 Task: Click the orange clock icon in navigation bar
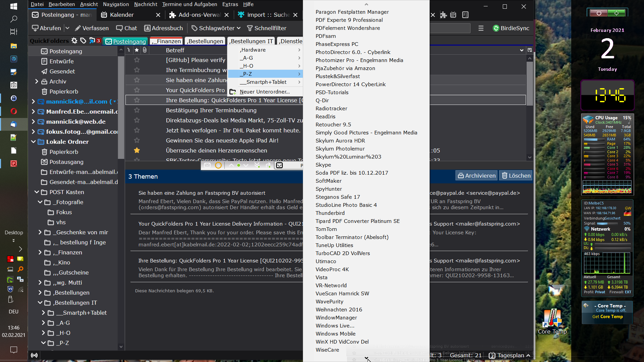(218, 165)
